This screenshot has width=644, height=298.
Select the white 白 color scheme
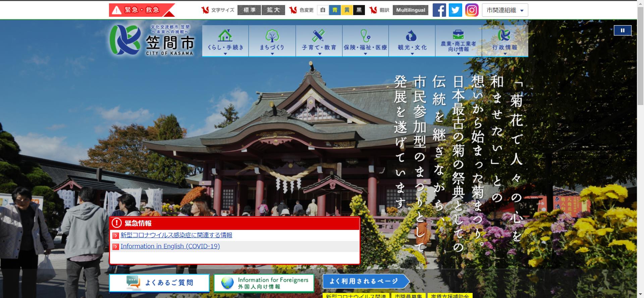pyautogui.click(x=323, y=10)
